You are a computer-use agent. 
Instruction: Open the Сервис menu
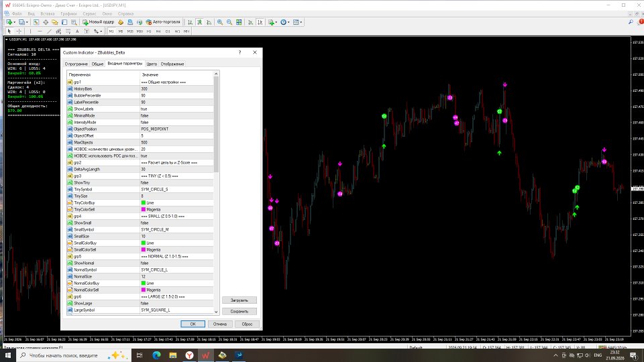[x=89, y=13]
